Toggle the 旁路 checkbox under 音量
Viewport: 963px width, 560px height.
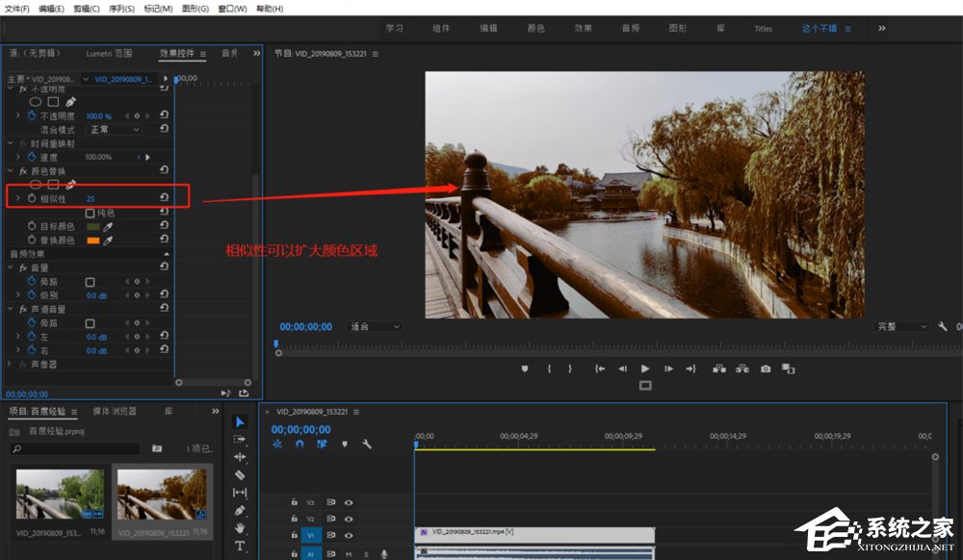point(91,282)
